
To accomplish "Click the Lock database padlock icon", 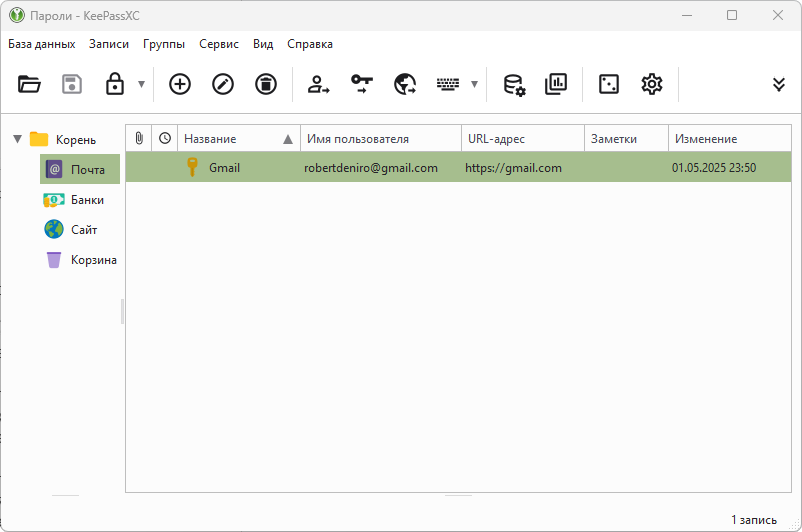I will pos(115,84).
